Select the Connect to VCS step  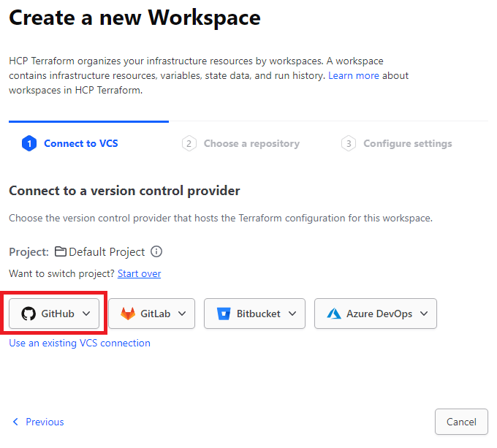(81, 143)
